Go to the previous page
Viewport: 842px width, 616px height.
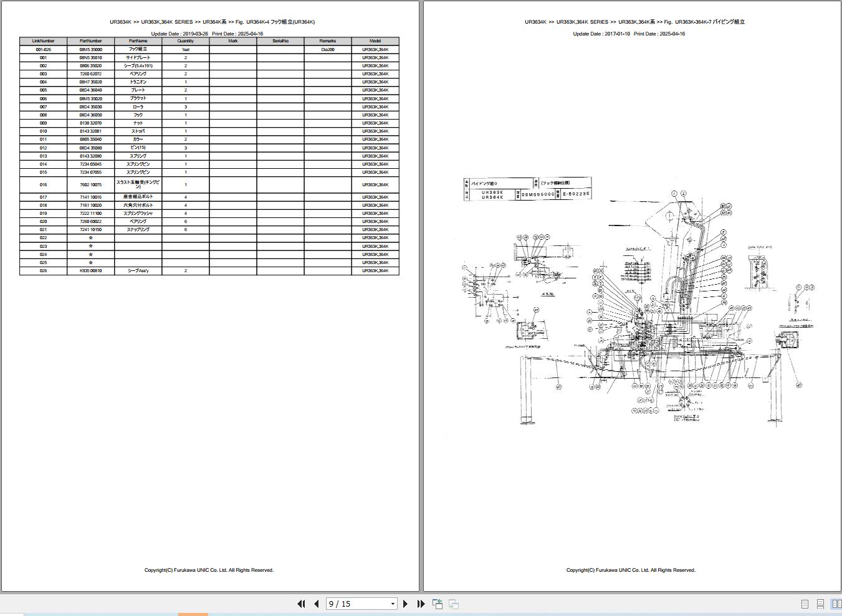(x=317, y=604)
